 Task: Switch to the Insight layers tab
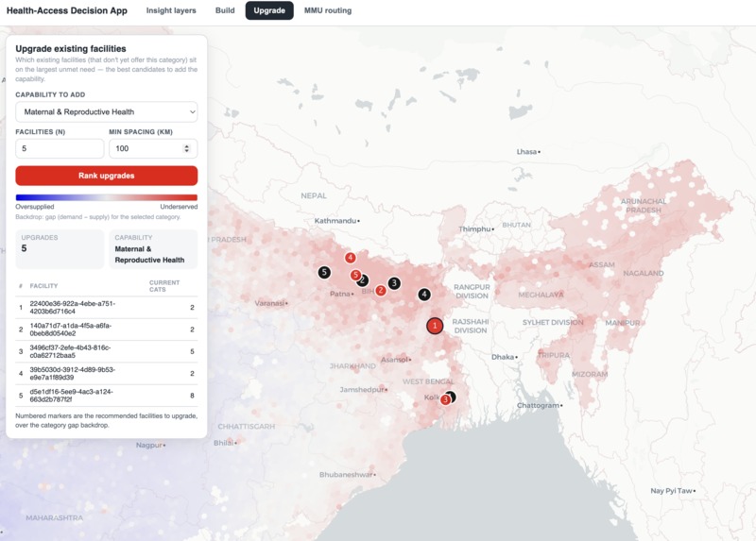171,10
